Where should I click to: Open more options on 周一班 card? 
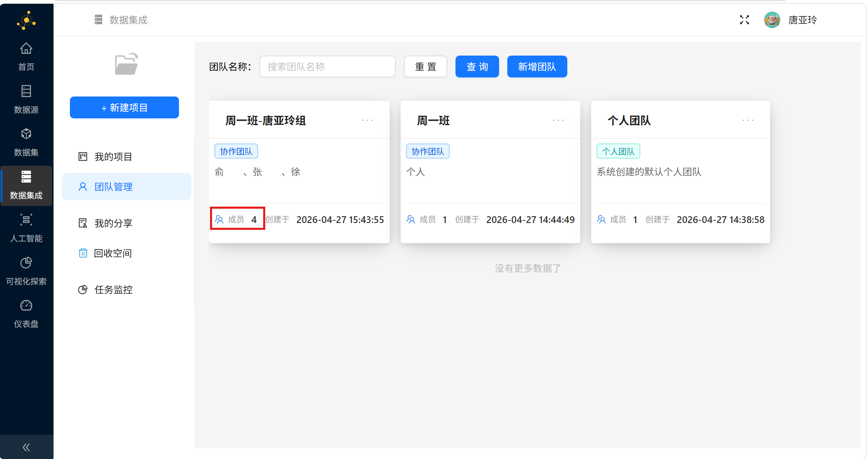(558, 120)
